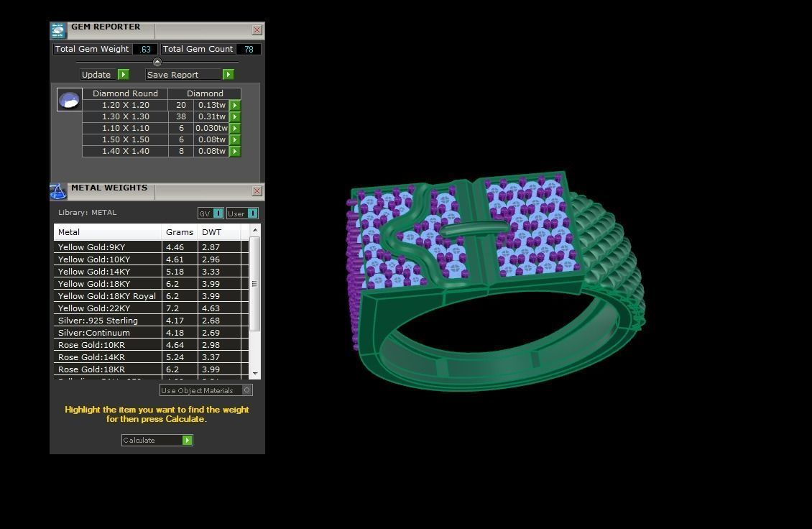This screenshot has height=529, width=812.
Task: Click the Calculate green arrow icon
Action: click(188, 440)
